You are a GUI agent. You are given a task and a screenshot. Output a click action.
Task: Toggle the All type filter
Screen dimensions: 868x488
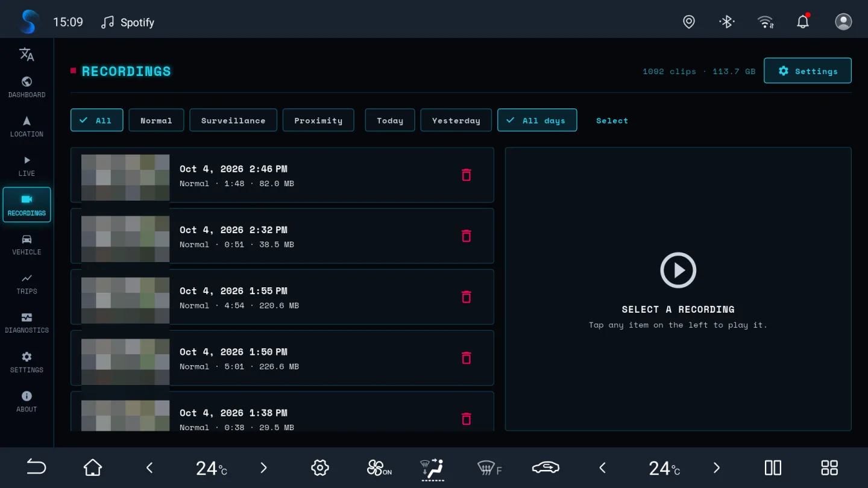pos(97,120)
